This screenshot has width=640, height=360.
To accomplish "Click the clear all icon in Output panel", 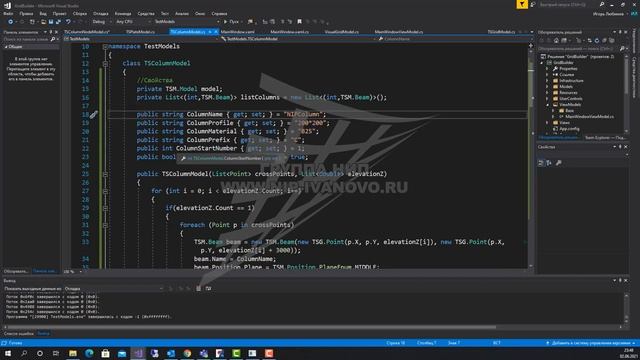I will coord(198,289).
